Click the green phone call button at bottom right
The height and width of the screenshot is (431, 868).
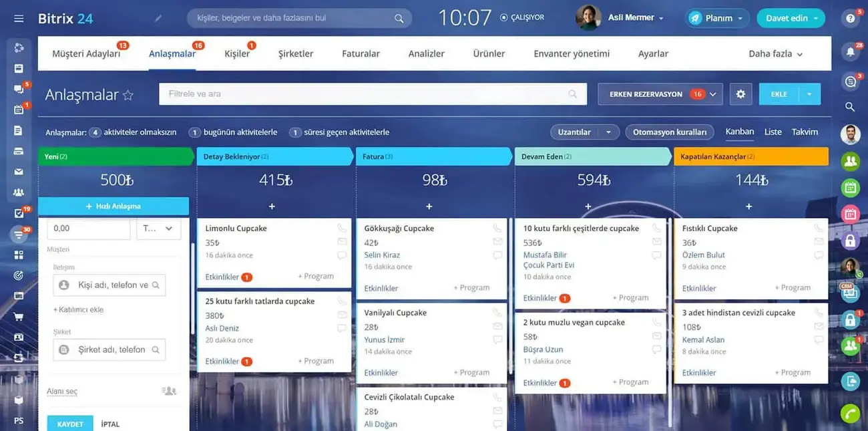tap(850, 414)
